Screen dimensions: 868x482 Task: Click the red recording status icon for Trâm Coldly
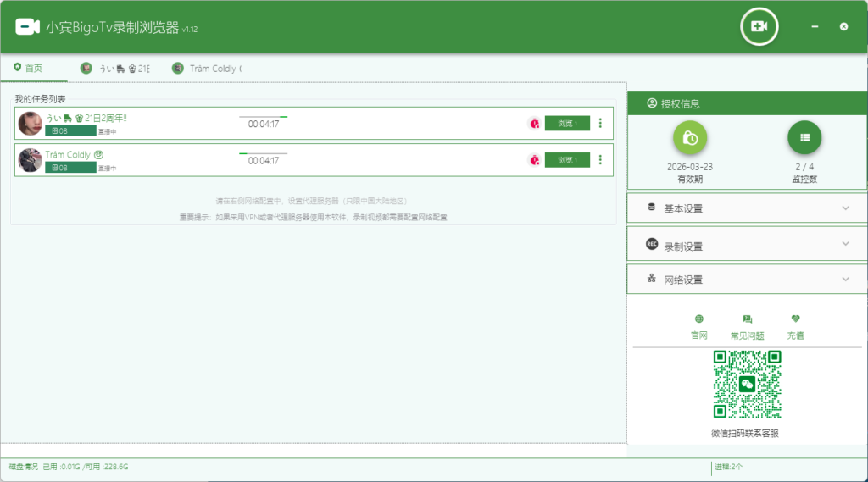click(x=534, y=159)
